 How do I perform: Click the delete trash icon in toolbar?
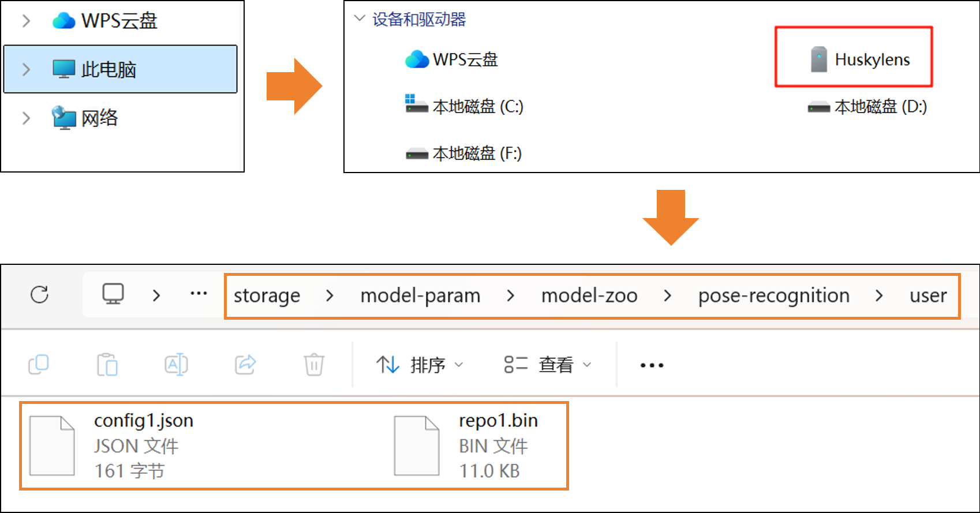pyautogui.click(x=314, y=365)
